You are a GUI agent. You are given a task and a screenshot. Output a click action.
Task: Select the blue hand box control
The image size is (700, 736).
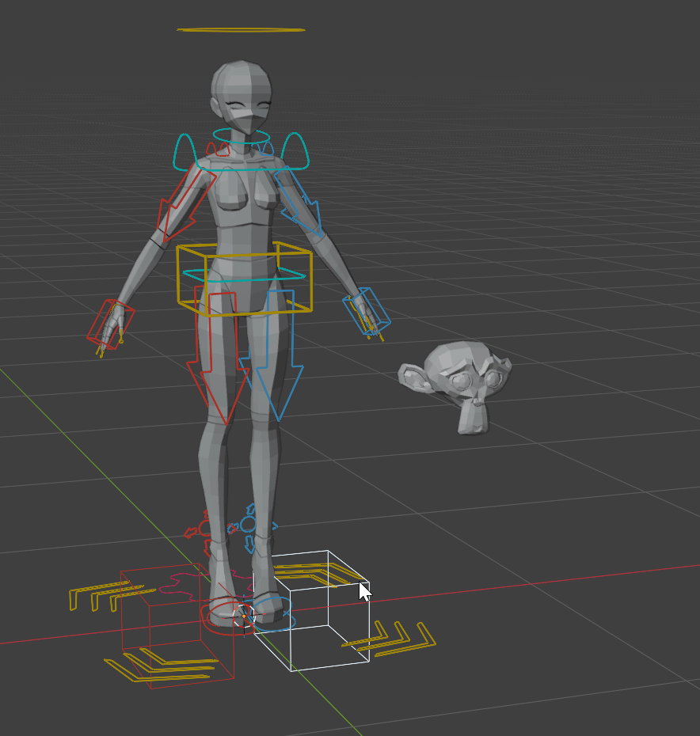[x=367, y=311]
